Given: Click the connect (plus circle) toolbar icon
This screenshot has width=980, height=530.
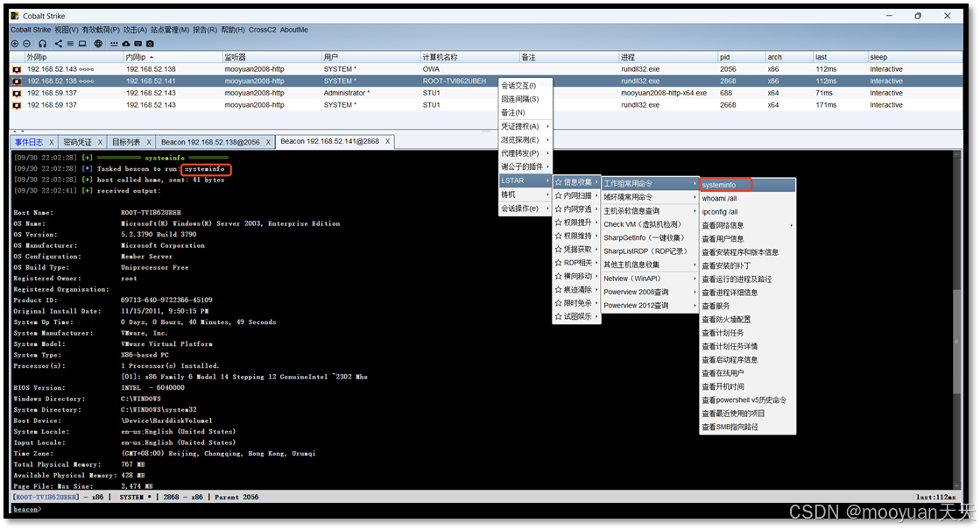Looking at the screenshot, I should point(14,44).
